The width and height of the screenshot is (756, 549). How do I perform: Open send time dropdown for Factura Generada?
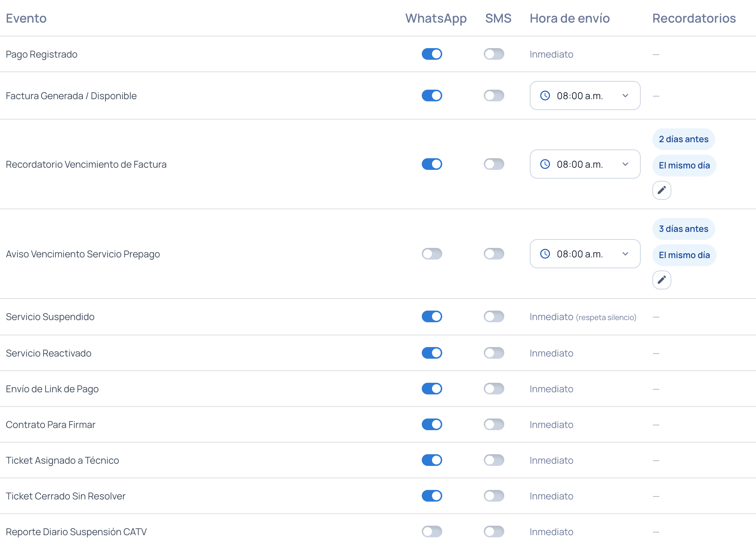point(585,96)
